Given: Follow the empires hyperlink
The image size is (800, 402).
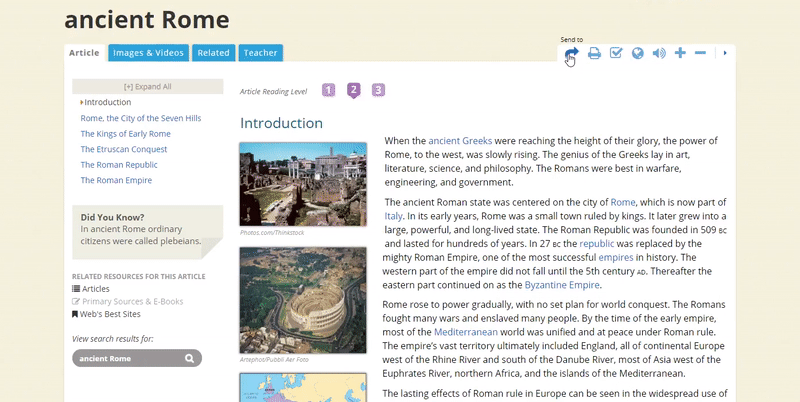Looking at the screenshot, I should coord(616,257).
